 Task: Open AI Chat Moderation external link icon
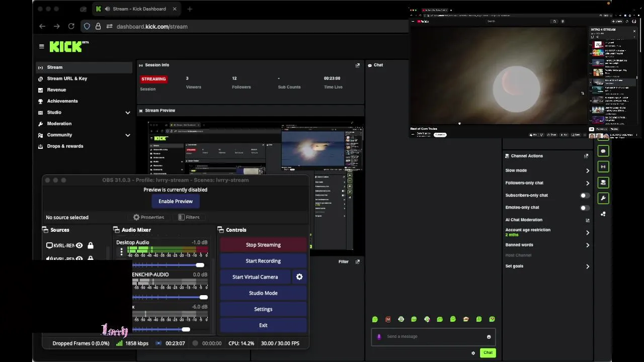point(587,220)
